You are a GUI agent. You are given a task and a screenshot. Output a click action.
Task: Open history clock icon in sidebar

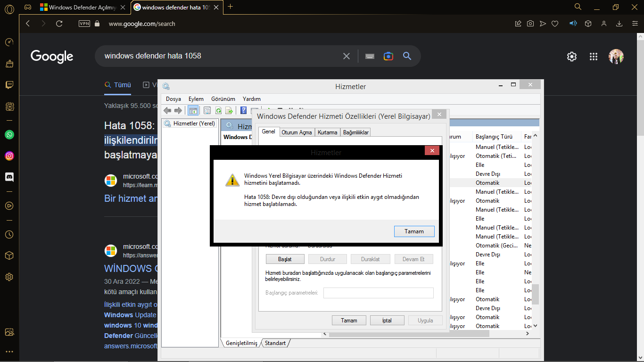[x=9, y=234]
